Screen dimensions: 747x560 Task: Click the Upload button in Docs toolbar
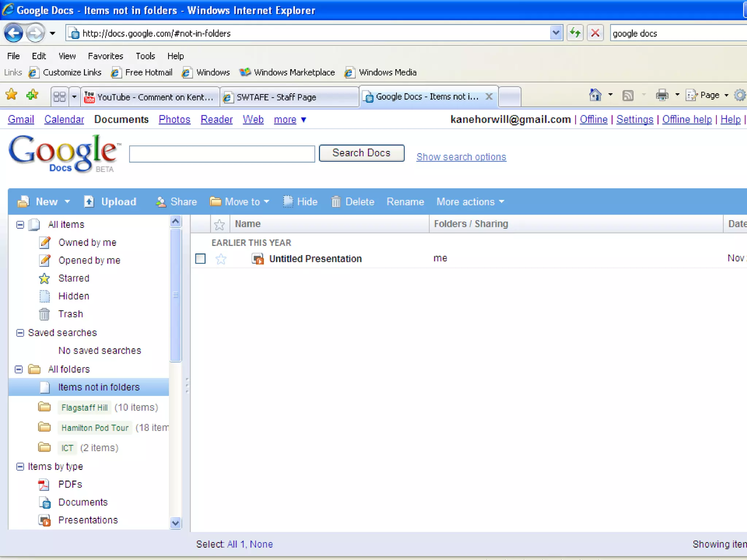[x=110, y=202]
